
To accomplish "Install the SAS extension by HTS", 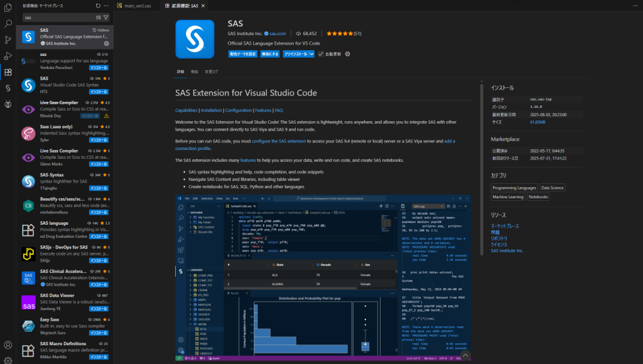I will tap(99, 92).
